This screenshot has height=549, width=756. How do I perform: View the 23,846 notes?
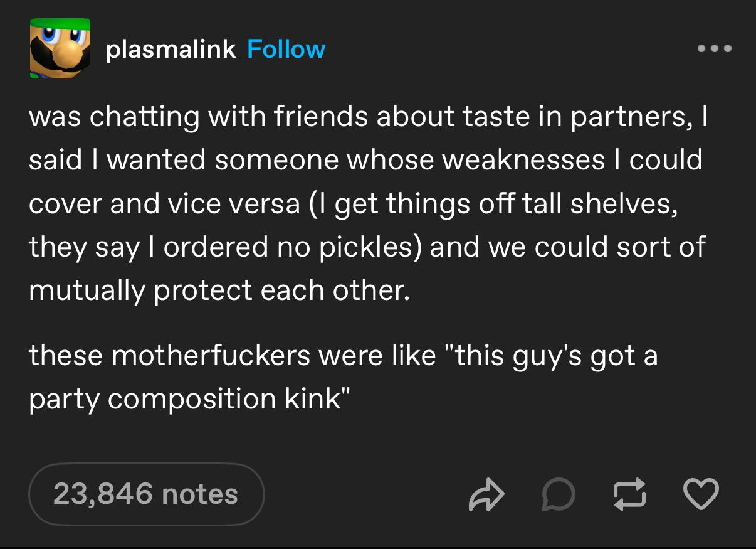pos(146,494)
